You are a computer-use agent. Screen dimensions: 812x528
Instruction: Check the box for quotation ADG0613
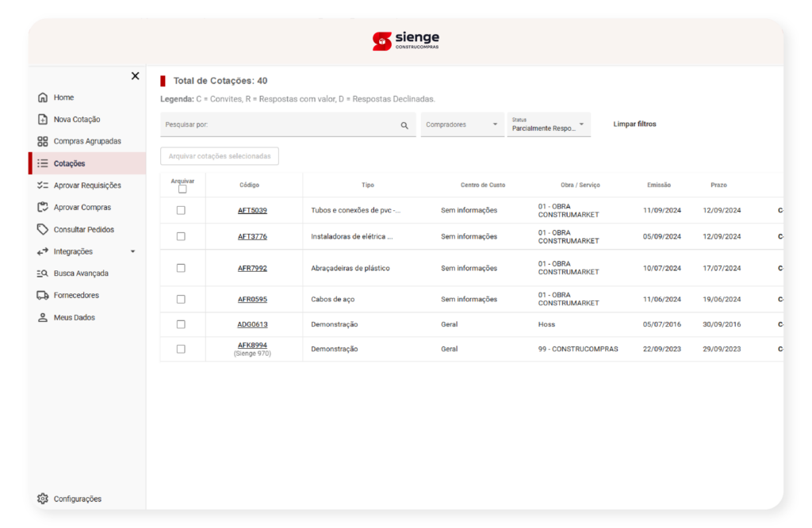point(181,324)
